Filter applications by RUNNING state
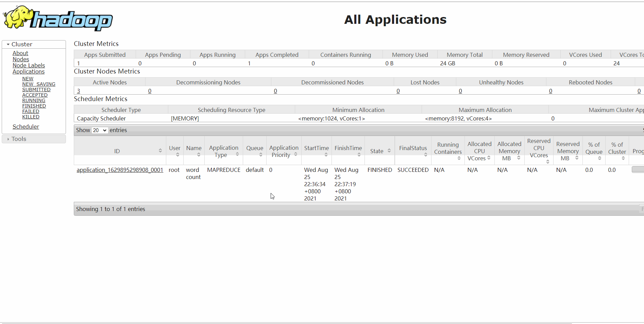The height and width of the screenshot is (324, 644). coord(34,100)
